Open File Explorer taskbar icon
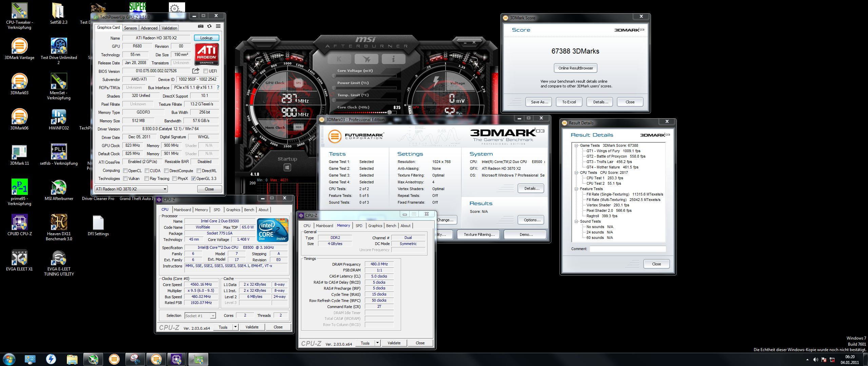 72,359
